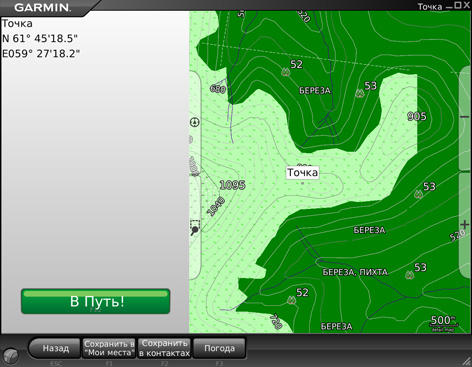Click the Garmin logo
This screenshot has height=367, width=472.
point(43,7)
